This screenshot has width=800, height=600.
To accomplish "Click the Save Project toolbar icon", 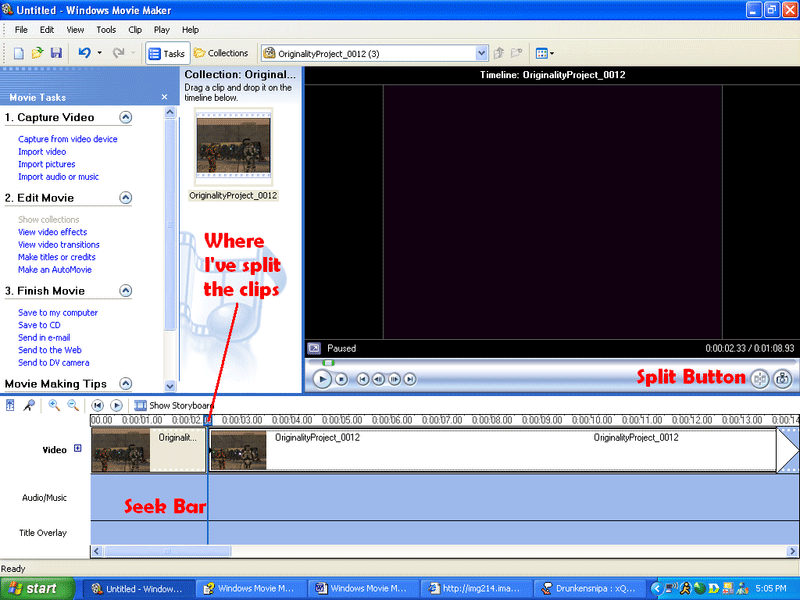I will pyautogui.click(x=56, y=53).
